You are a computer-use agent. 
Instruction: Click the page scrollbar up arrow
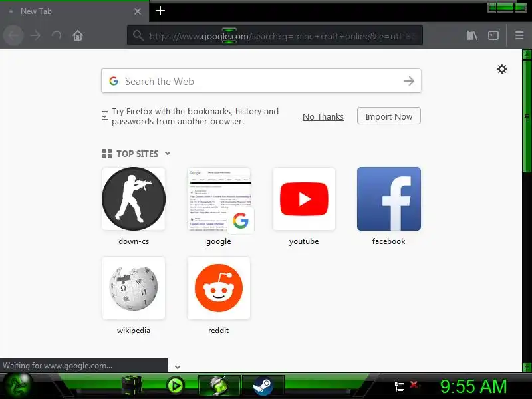click(527, 54)
